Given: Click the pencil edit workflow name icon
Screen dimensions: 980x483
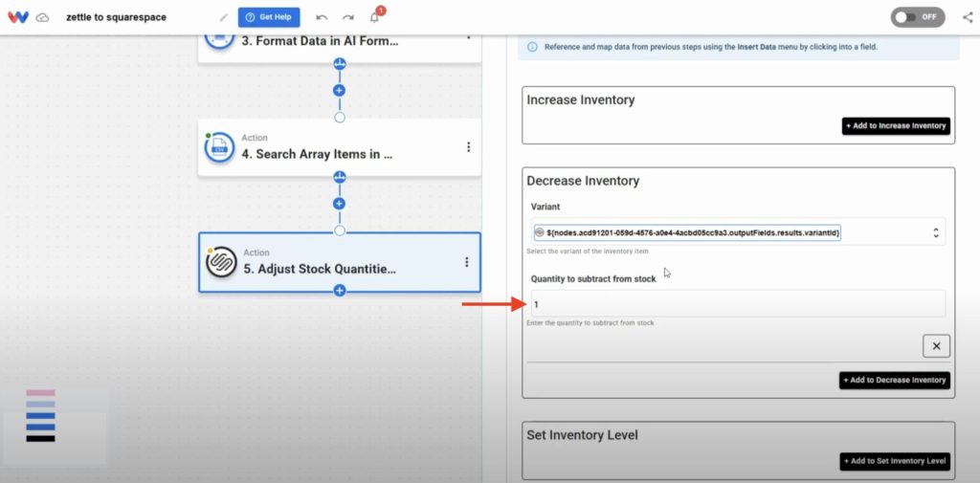Looking at the screenshot, I should coord(224,17).
